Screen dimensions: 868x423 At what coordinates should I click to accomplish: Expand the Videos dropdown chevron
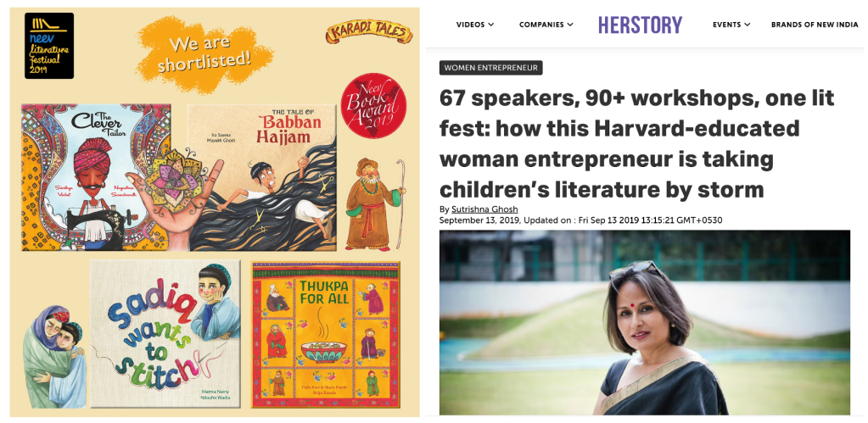(490, 25)
